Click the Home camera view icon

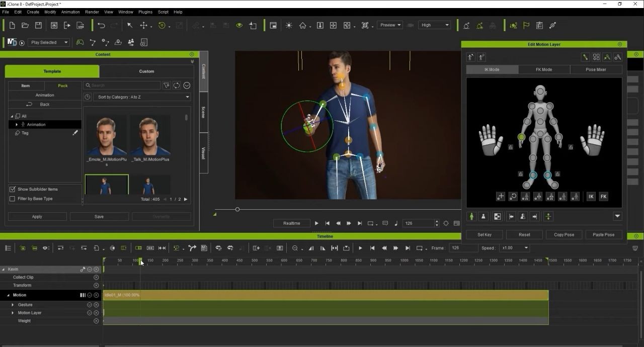[x=303, y=25]
